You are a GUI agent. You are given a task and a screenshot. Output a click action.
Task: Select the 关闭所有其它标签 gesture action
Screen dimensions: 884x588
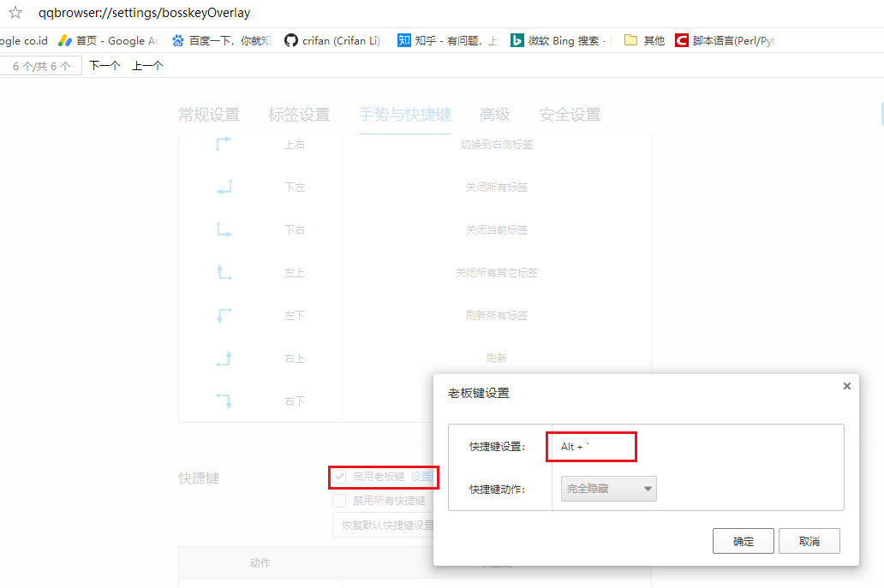497,272
